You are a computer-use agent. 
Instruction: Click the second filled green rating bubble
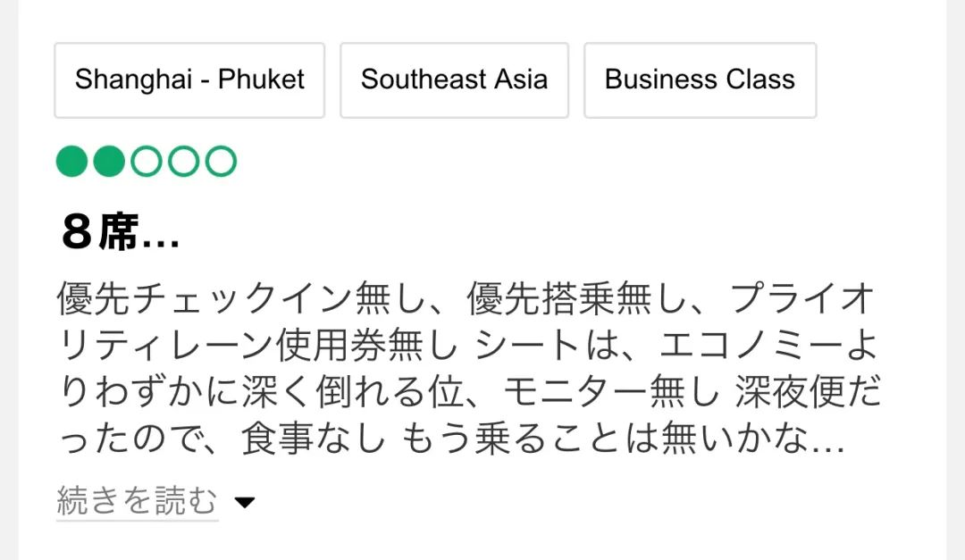click(109, 162)
